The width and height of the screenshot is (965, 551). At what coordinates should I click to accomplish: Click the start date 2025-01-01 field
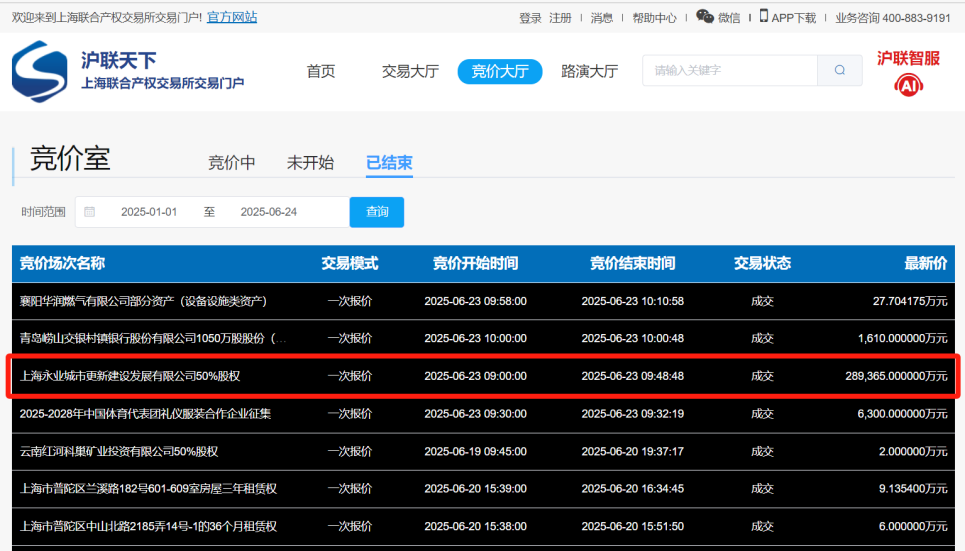click(149, 212)
